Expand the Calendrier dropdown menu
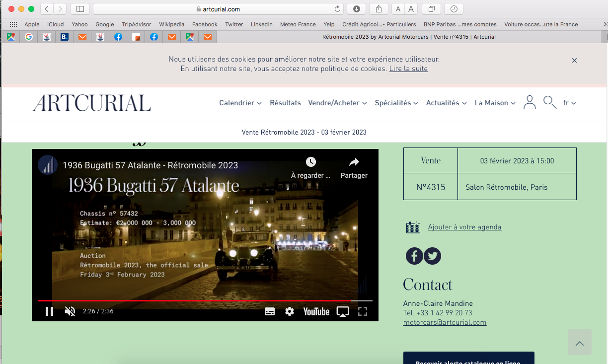Image resolution: width=608 pixels, height=364 pixels. [240, 103]
